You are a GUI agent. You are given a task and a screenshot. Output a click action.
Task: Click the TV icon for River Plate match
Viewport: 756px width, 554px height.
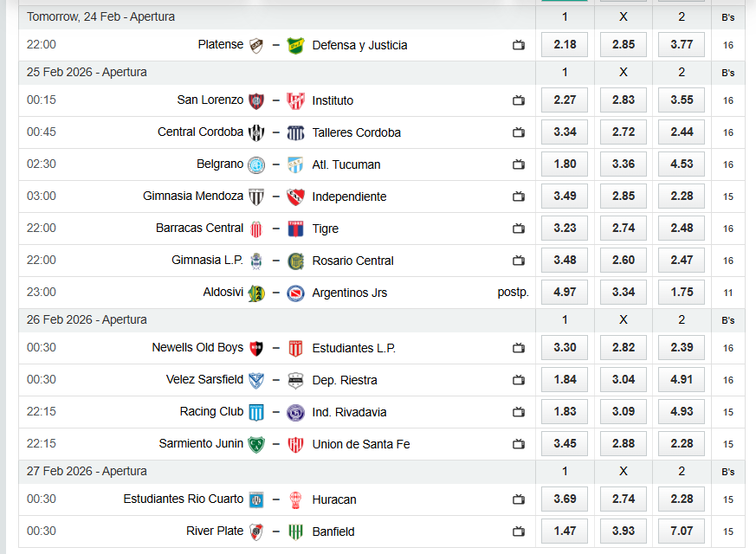(x=519, y=531)
